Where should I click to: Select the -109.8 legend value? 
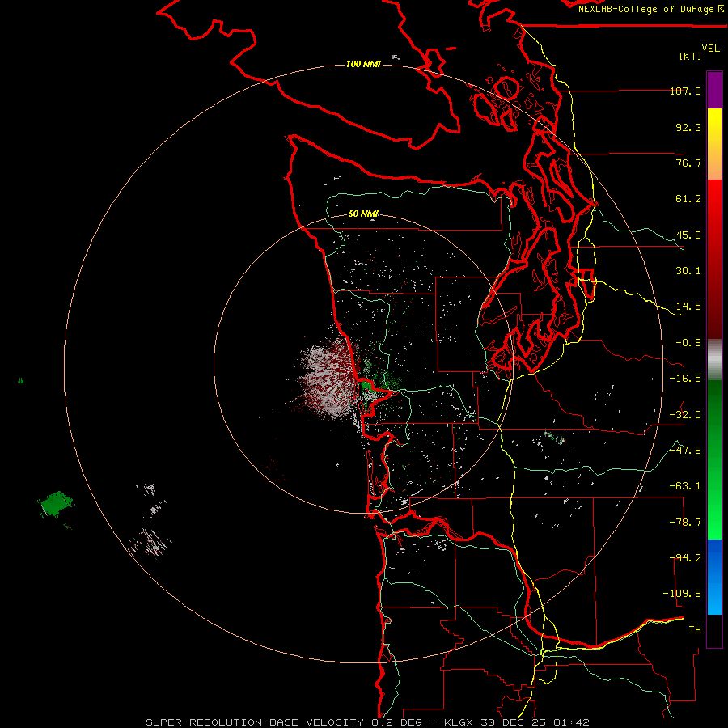(682, 594)
